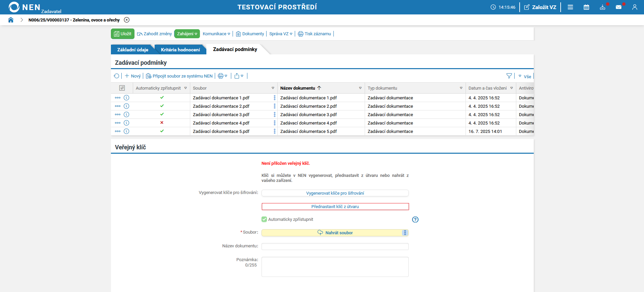The image size is (644, 292).
Task: Click the Uložit button
Action: [x=123, y=34]
